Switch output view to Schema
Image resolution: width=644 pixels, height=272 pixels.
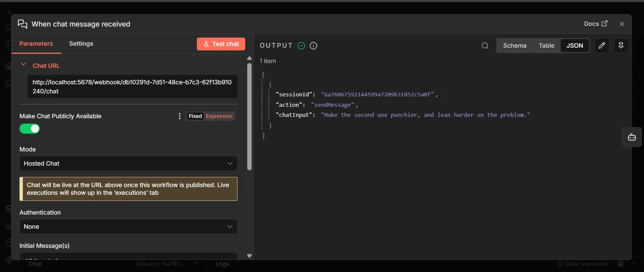(515, 46)
